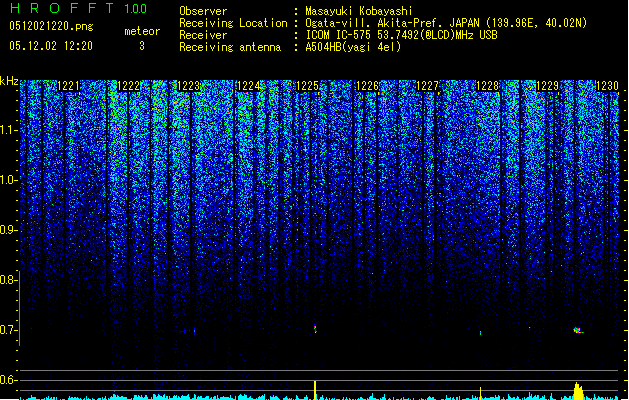Click the tall yellow power bar under 1225
This screenshot has height=400, width=629.
click(x=315, y=390)
